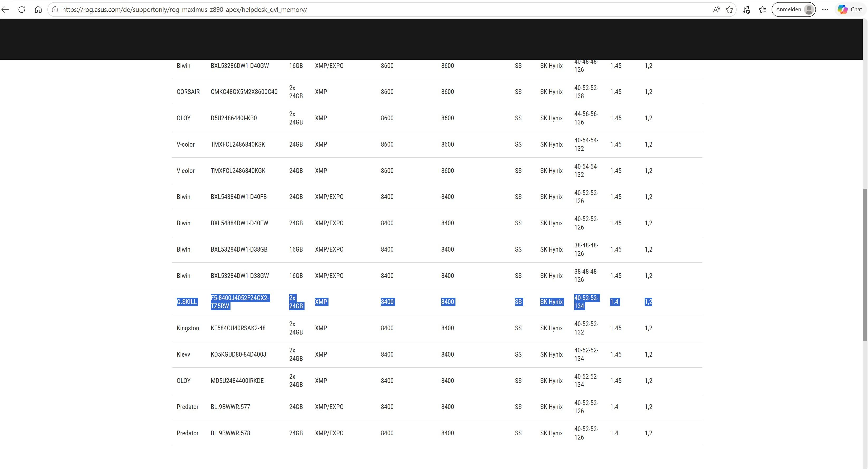
Task: Open the Settings and more menu
Action: click(825, 9)
